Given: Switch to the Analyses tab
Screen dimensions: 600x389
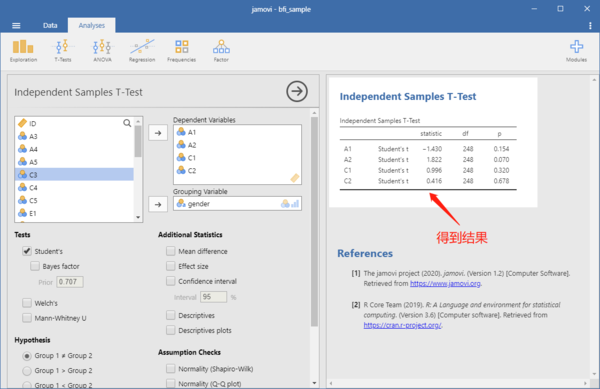Looking at the screenshot, I should click(x=91, y=26).
